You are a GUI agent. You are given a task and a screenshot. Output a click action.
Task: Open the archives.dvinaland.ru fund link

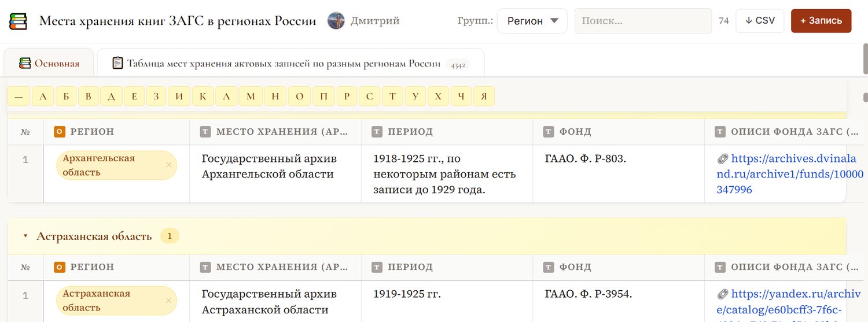point(790,174)
